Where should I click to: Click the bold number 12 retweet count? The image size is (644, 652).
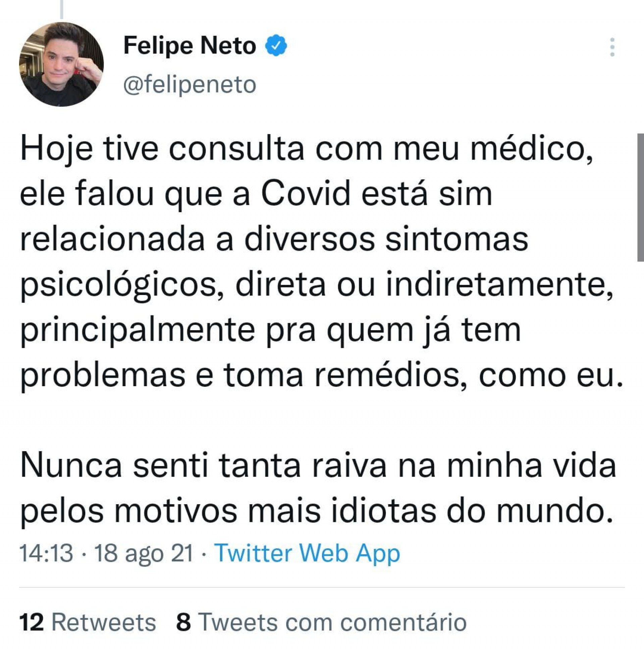32,622
